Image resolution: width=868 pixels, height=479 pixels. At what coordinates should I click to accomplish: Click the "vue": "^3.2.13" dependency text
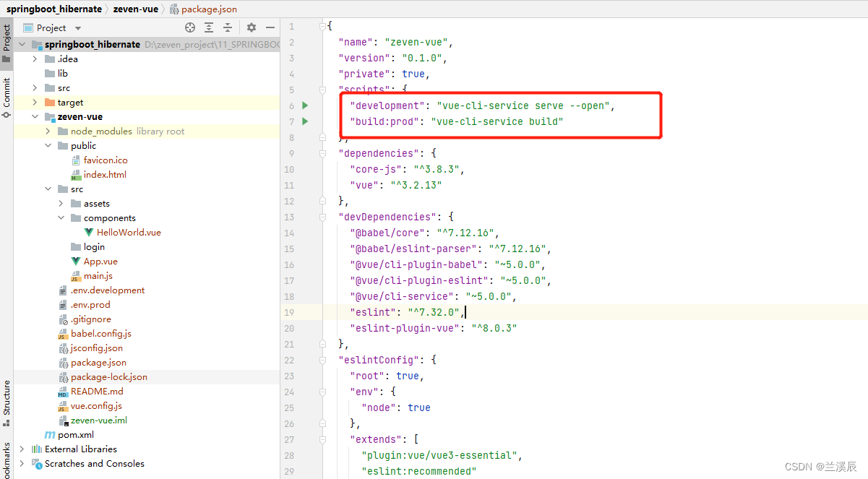395,185
